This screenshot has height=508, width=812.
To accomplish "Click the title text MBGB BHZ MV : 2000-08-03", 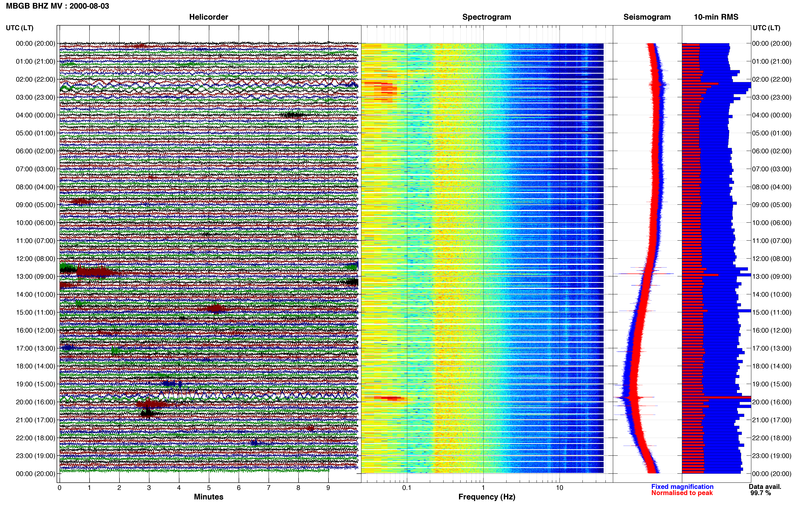I will pyautogui.click(x=57, y=6).
